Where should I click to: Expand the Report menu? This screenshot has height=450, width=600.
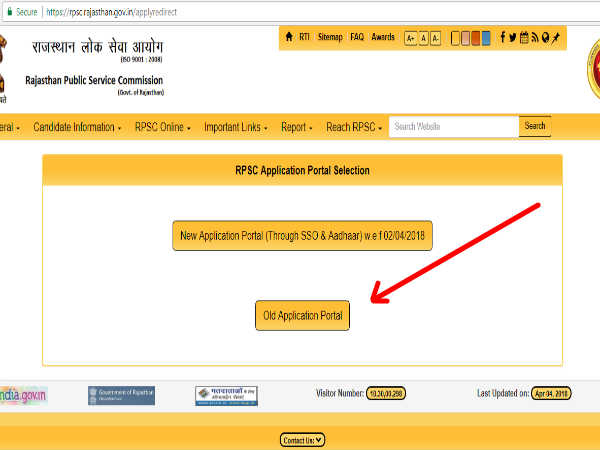297,127
